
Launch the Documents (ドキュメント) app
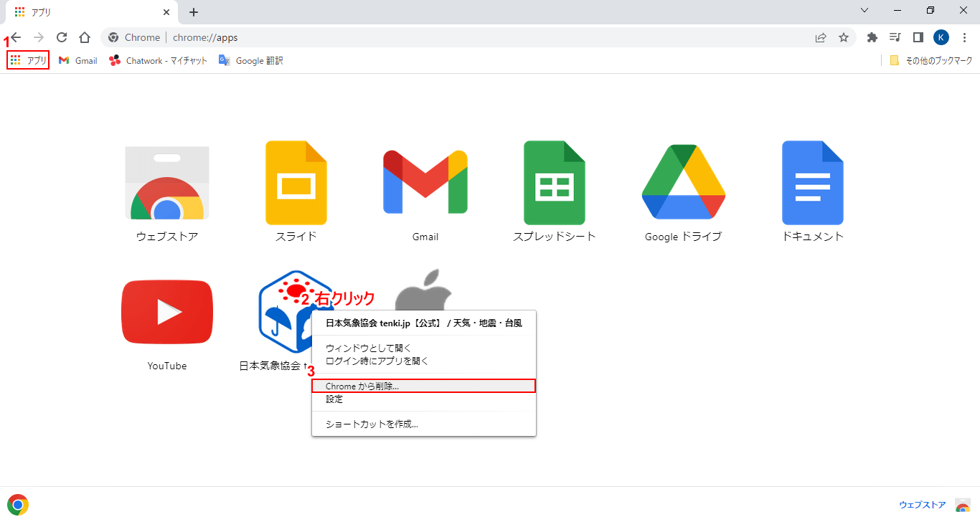click(x=813, y=183)
